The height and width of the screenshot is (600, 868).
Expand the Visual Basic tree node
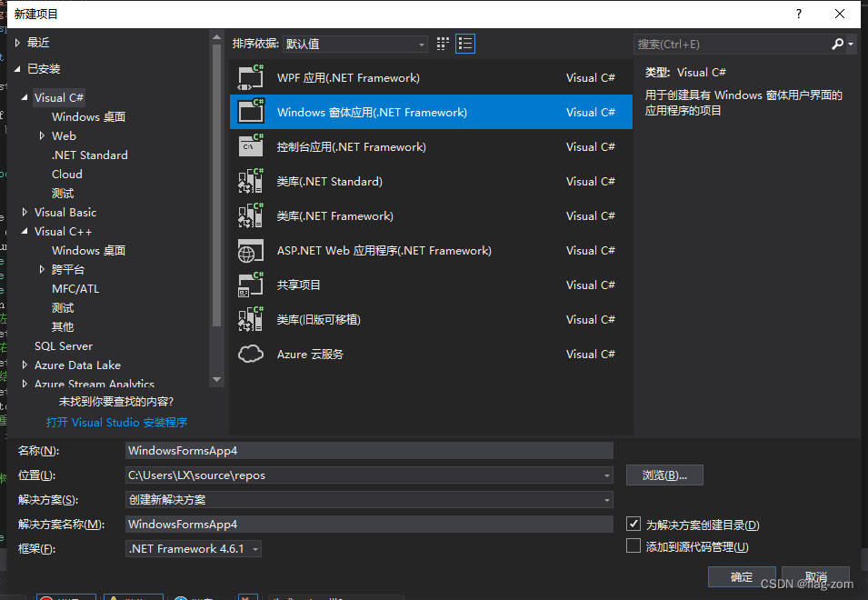pyautogui.click(x=25, y=212)
